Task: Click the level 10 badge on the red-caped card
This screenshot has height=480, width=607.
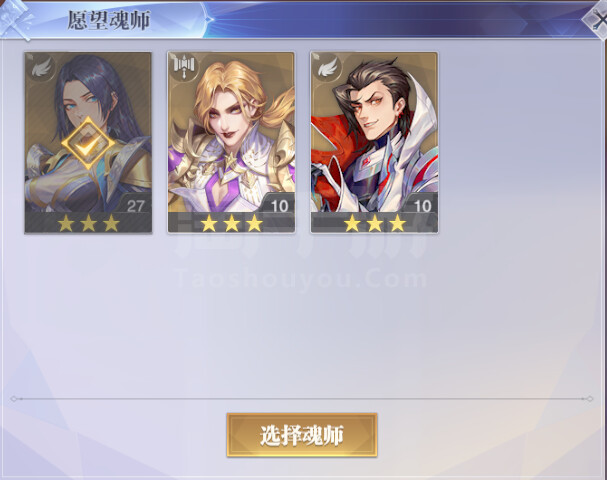Action: [421, 205]
